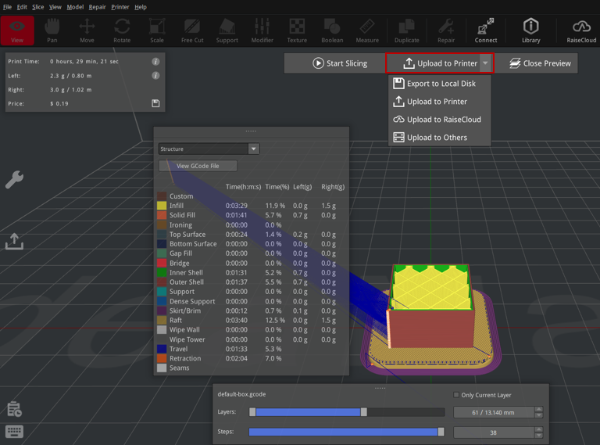Open the model Library
600x445 pixels.
532,27
